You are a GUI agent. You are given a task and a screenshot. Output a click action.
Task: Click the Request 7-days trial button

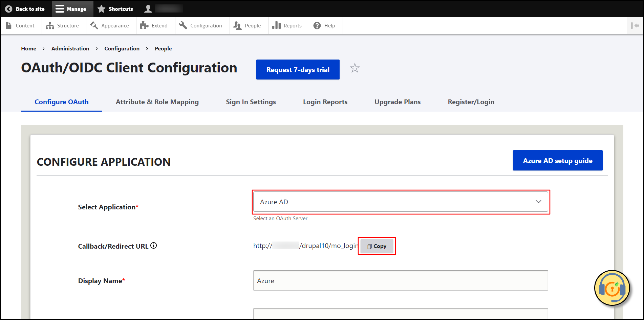point(298,69)
